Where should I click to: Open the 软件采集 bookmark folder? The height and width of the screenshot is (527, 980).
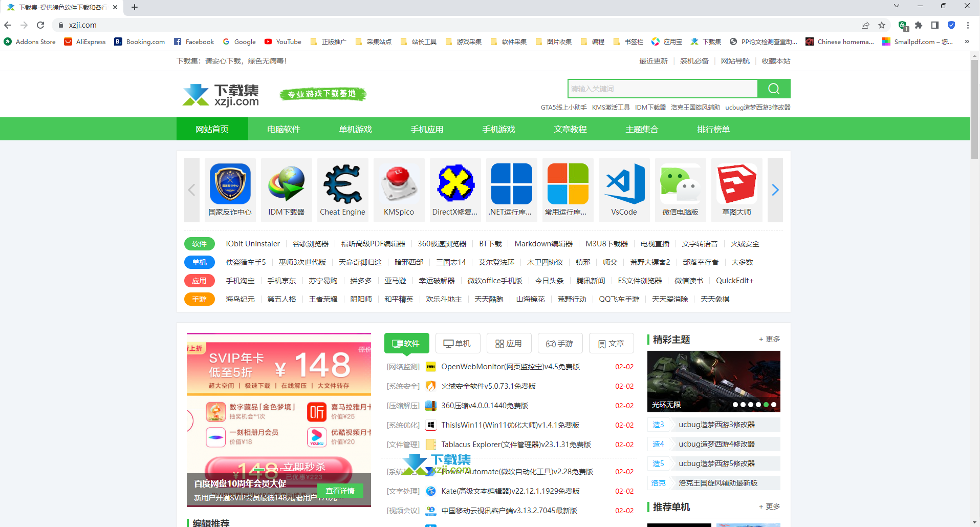[508, 41]
